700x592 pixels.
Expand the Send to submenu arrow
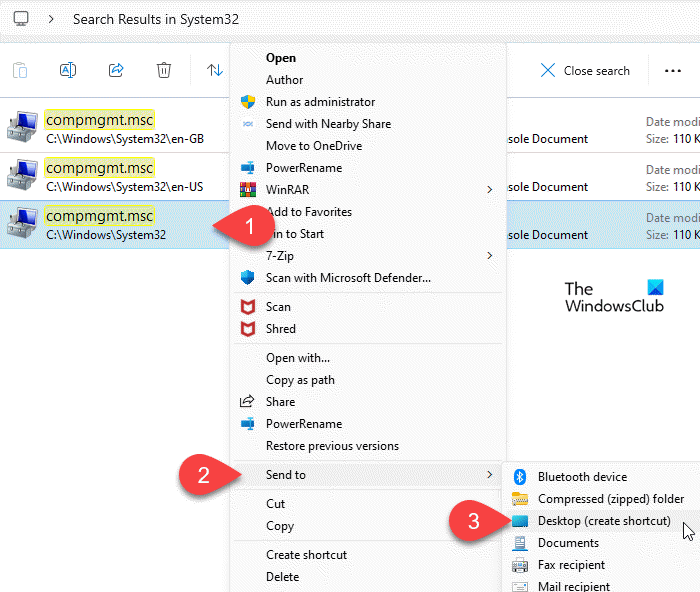click(x=490, y=475)
